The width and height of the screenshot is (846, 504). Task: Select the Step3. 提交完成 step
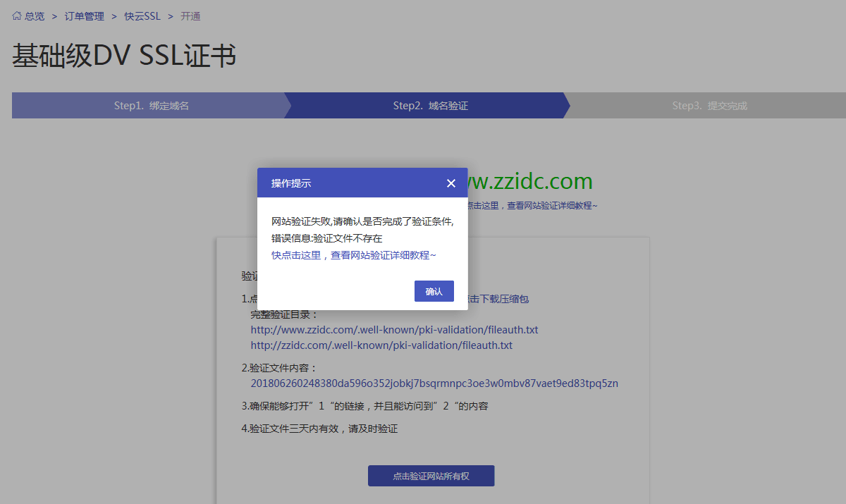click(709, 106)
